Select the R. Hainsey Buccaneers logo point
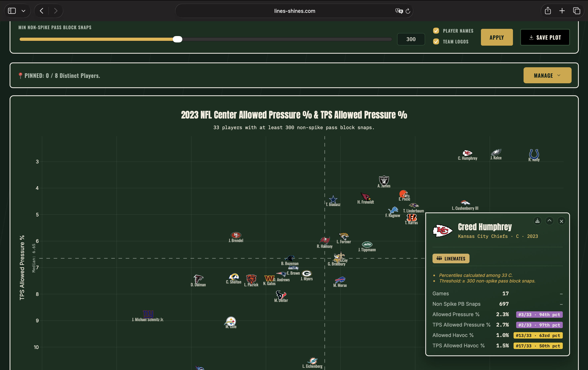This screenshot has height=370, width=588. [325, 240]
